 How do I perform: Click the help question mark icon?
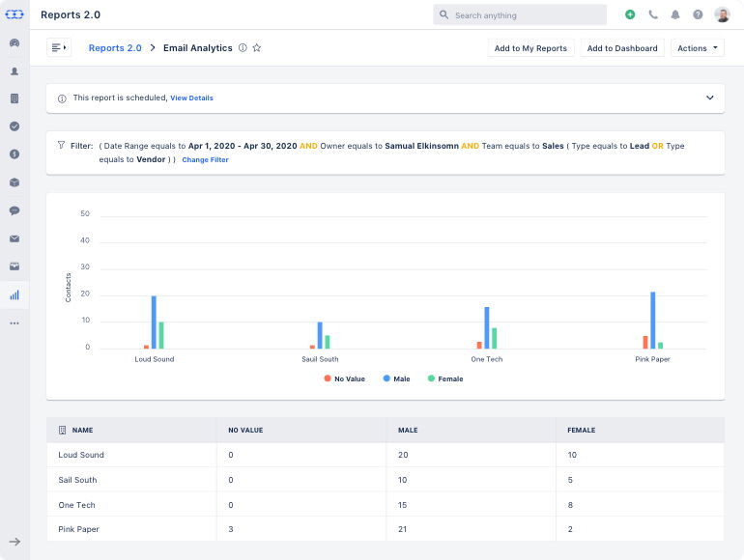pyautogui.click(x=698, y=15)
